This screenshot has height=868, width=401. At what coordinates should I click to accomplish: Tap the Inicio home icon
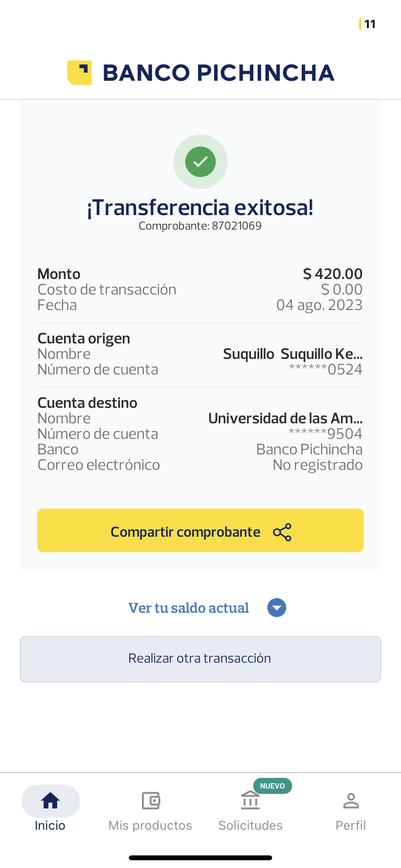(x=50, y=801)
